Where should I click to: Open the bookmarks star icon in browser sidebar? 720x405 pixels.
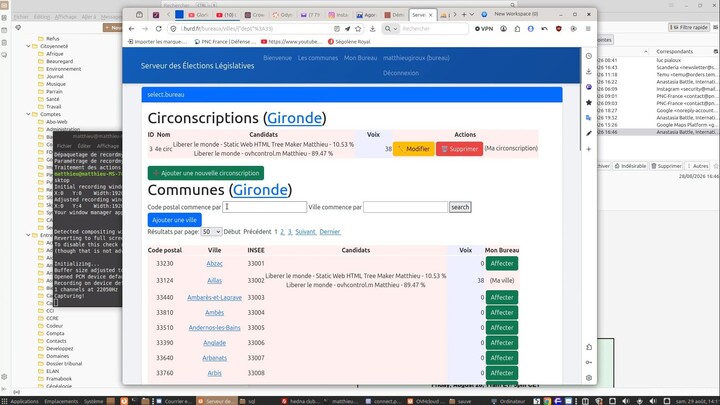pyautogui.click(x=589, y=102)
